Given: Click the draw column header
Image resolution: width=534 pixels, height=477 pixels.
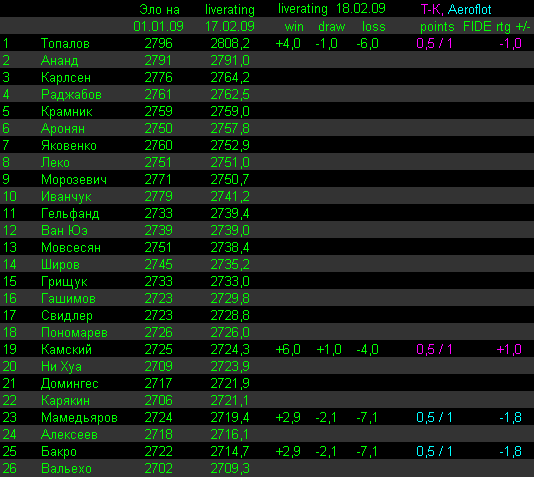Looking at the screenshot, I should tap(331, 27).
